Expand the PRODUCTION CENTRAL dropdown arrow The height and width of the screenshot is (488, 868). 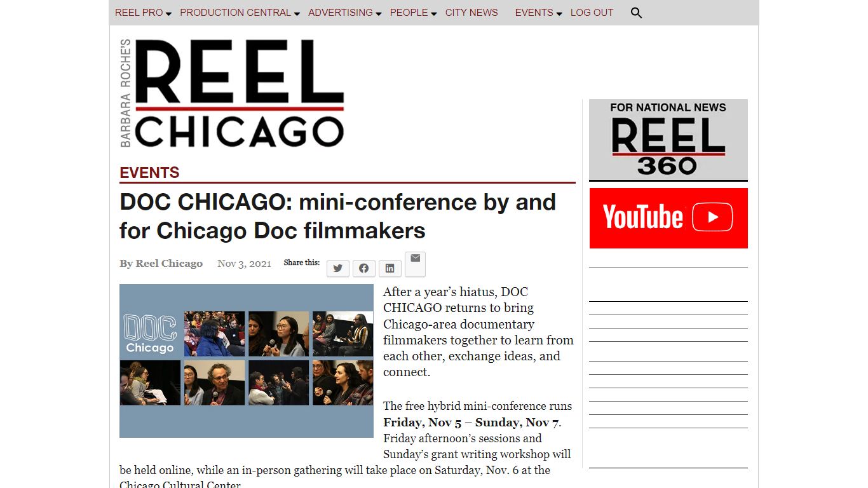click(x=297, y=14)
